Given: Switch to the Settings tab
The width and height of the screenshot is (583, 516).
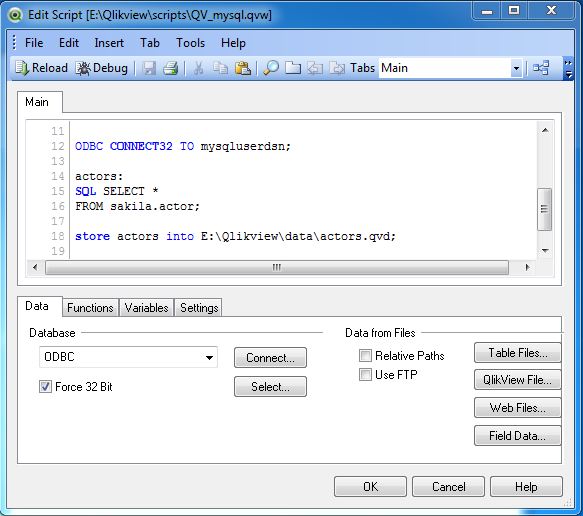Looking at the screenshot, I should tap(199, 308).
